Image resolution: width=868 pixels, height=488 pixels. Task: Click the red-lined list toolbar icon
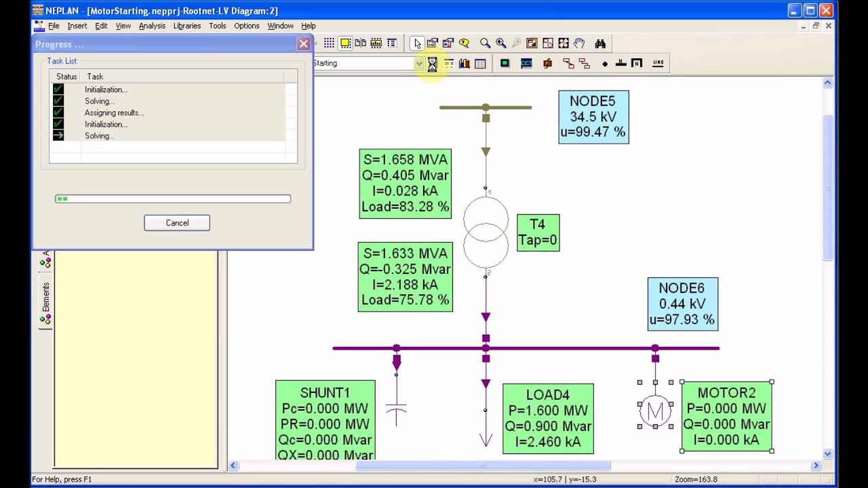click(391, 43)
